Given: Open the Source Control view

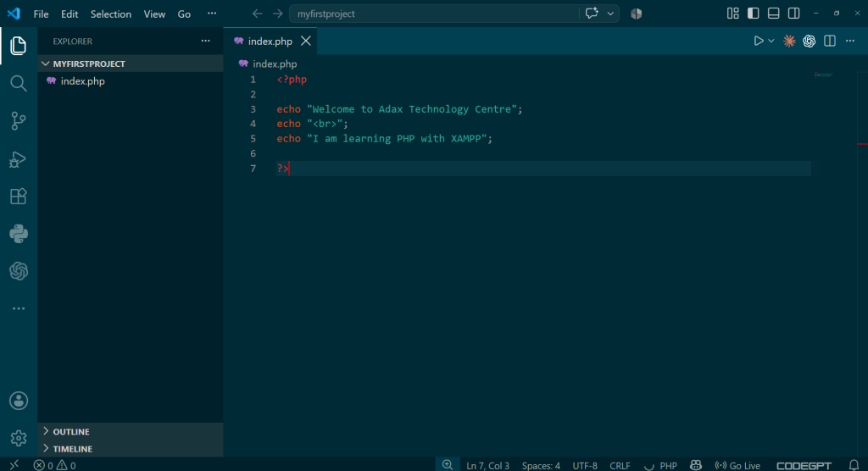Looking at the screenshot, I should tap(19, 120).
